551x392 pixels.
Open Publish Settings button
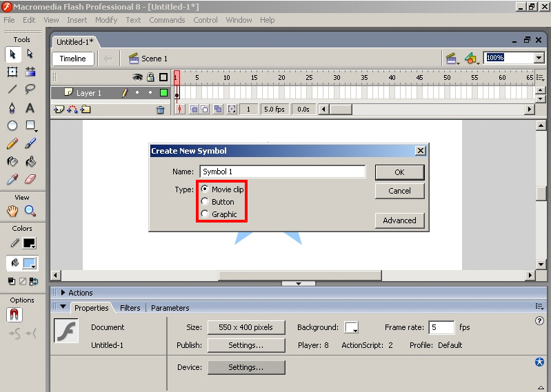point(246,345)
